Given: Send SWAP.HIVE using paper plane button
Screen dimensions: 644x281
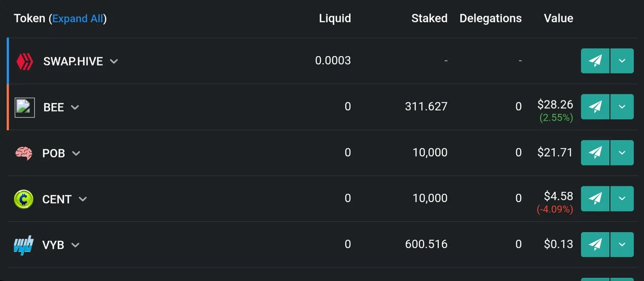Looking at the screenshot, I should coord(595,61).
